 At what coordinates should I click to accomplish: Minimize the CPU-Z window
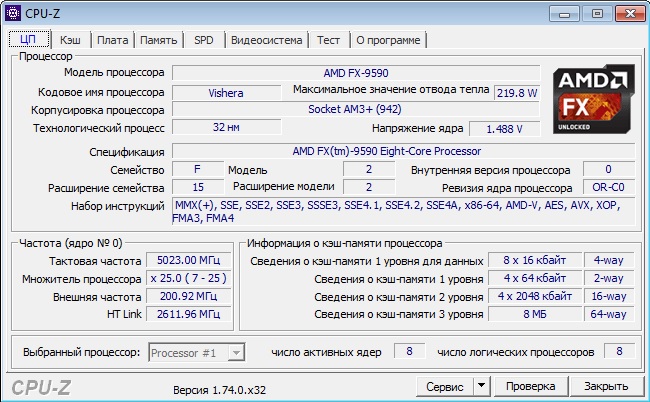(x=564, y=14)
